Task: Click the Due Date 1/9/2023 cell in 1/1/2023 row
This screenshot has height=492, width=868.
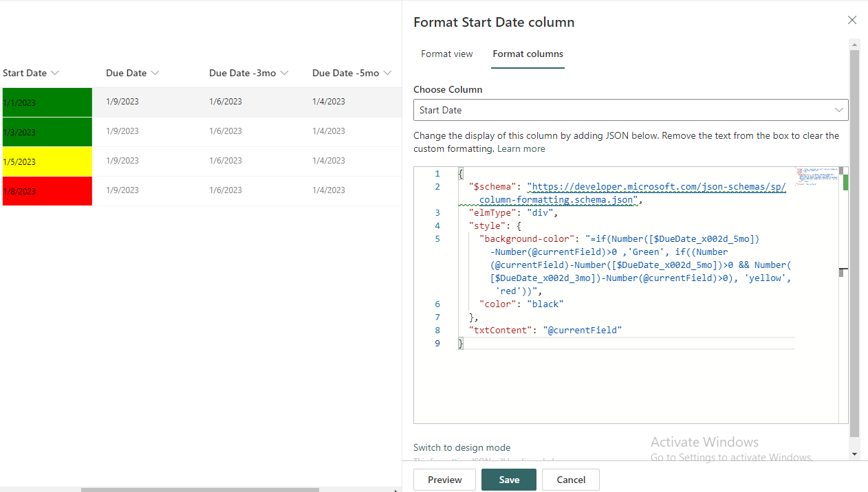Action: coord(122,102)
